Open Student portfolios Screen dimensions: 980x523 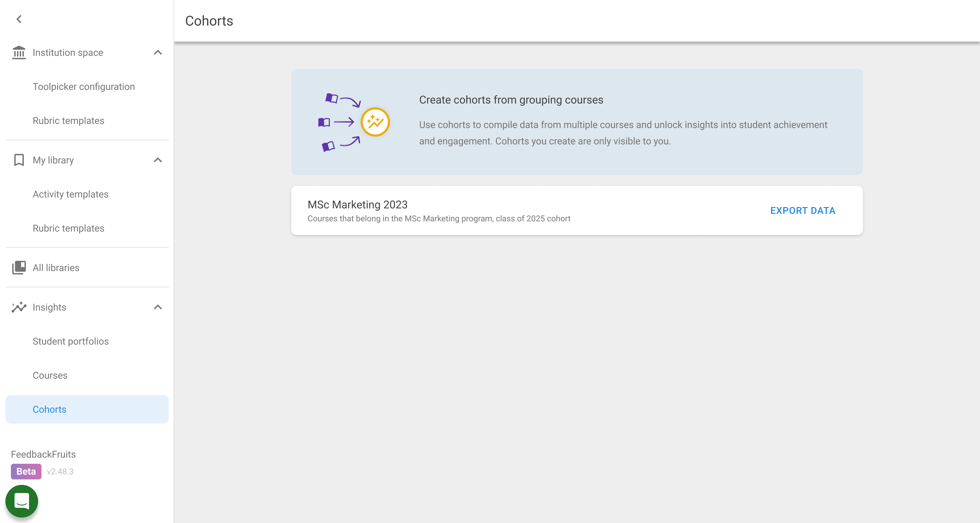71,341
